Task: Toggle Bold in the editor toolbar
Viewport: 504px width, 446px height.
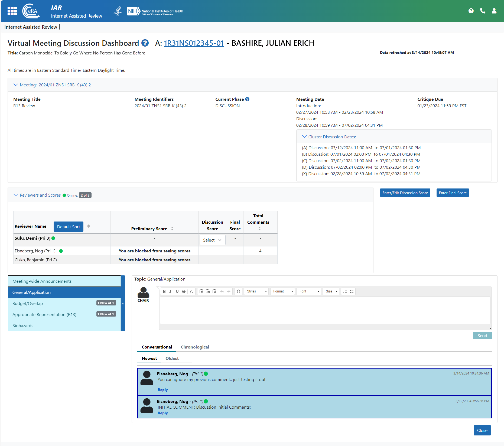Action: pyautogui.click(x=164, y=291)
